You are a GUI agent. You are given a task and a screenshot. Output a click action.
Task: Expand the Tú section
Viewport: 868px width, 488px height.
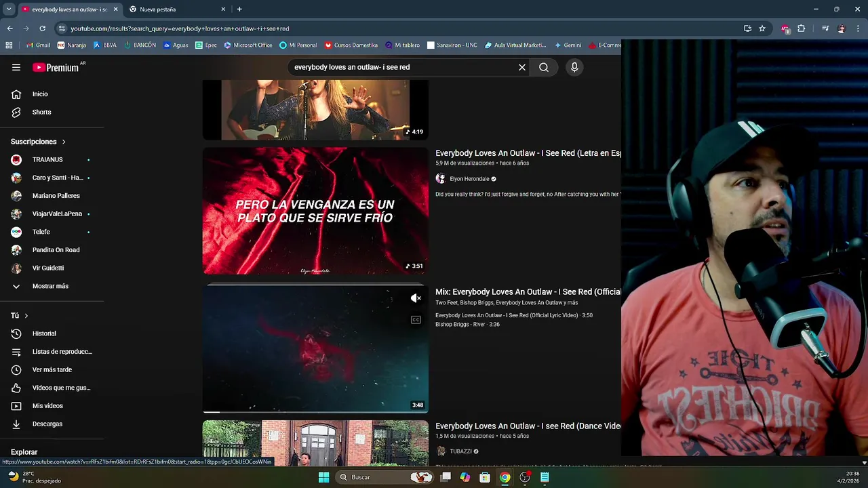coord(19,316)
